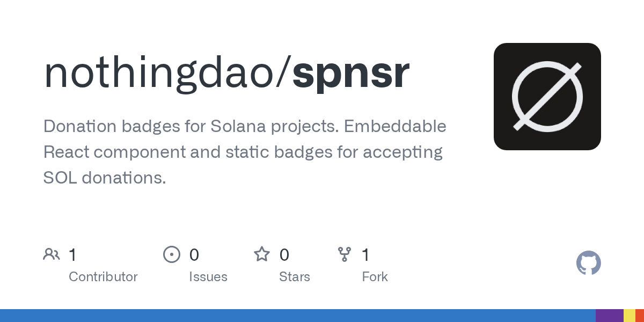Open the nothingdao slashed-circle avatar

[547, 97]
